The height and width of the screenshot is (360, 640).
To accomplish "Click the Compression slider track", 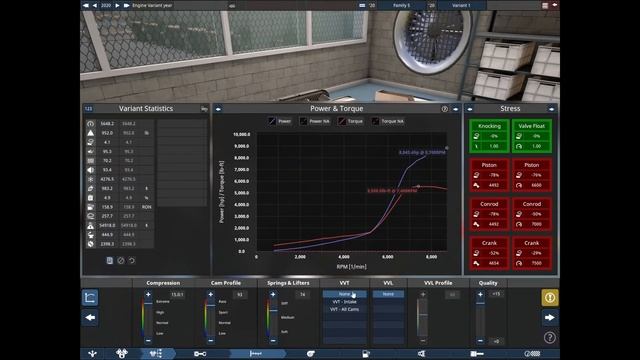I will coord(148,318).
